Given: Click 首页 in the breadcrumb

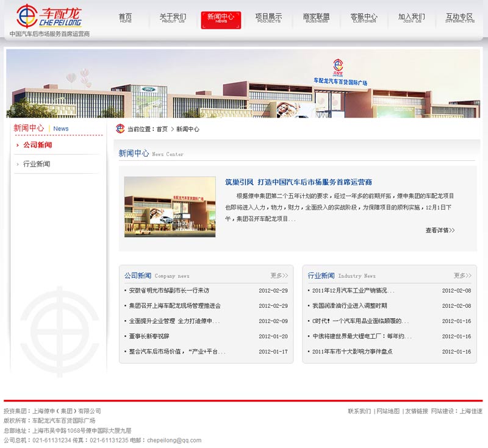Looking at the screenshot, I should (162, 129).
